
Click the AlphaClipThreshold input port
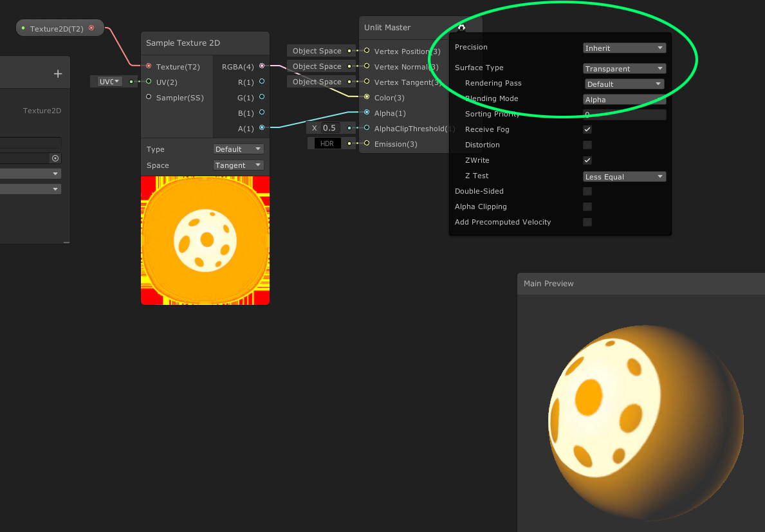click(367, 128)
